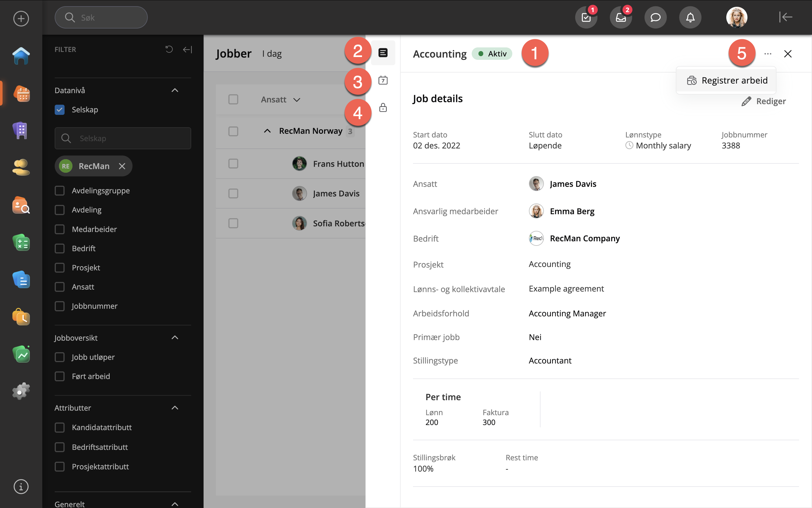
Task: Open the lock tab icon in the job panel
Action: pos(383,108)
